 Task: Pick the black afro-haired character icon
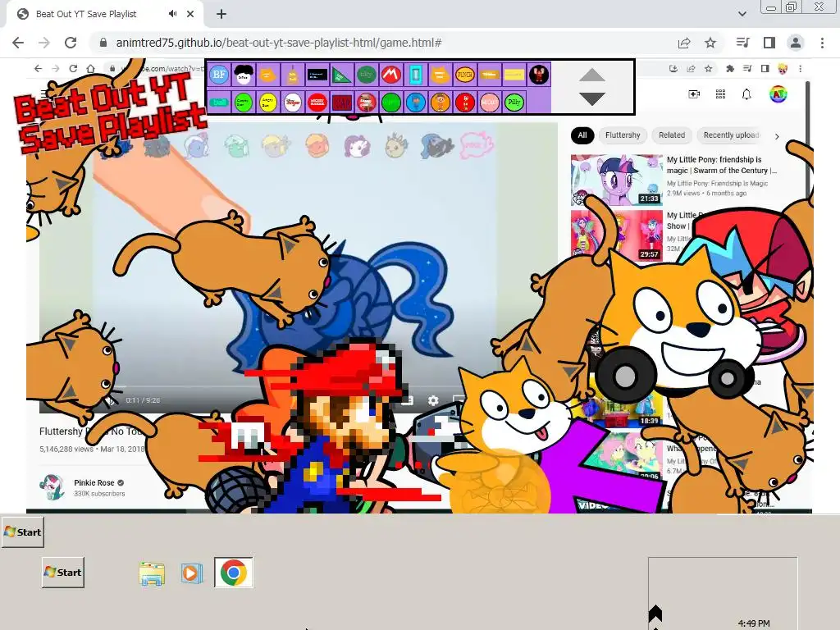(x=244, y=75)
